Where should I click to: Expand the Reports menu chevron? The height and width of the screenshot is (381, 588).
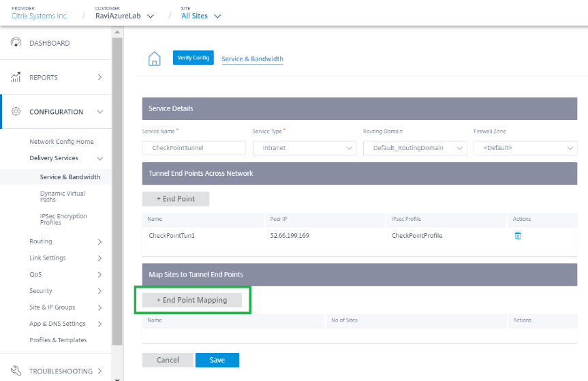coord(99,77)
